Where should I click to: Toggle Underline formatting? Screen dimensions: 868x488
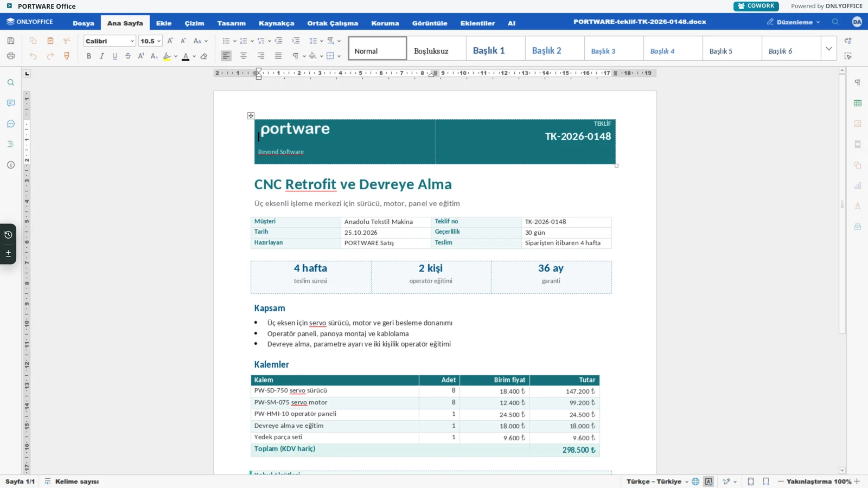coord(114,56)
